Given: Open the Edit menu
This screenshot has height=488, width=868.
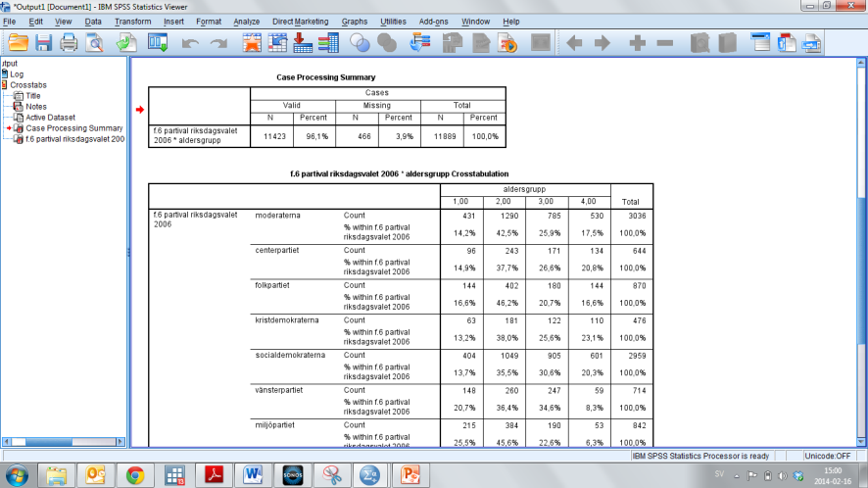Looking at the screenshot, I should 36,22.
